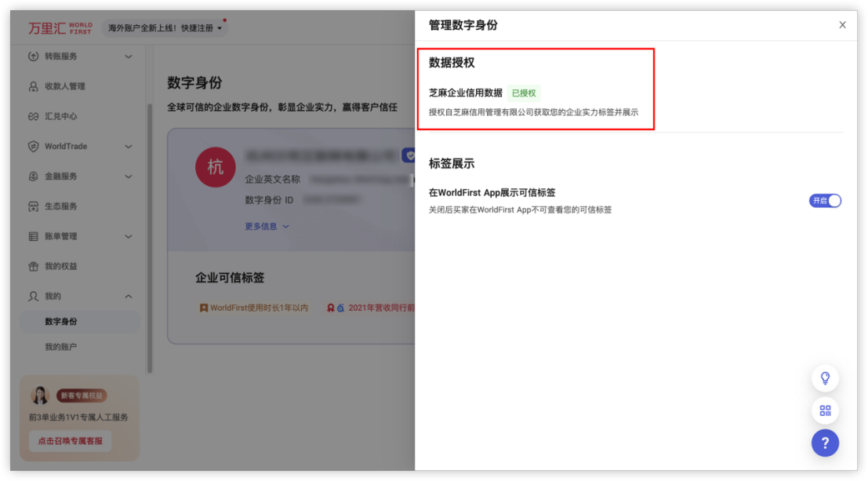This screenshot has width=868, height=481.
Task: Click the 账单管理 list icon
Action: [33, 236]
